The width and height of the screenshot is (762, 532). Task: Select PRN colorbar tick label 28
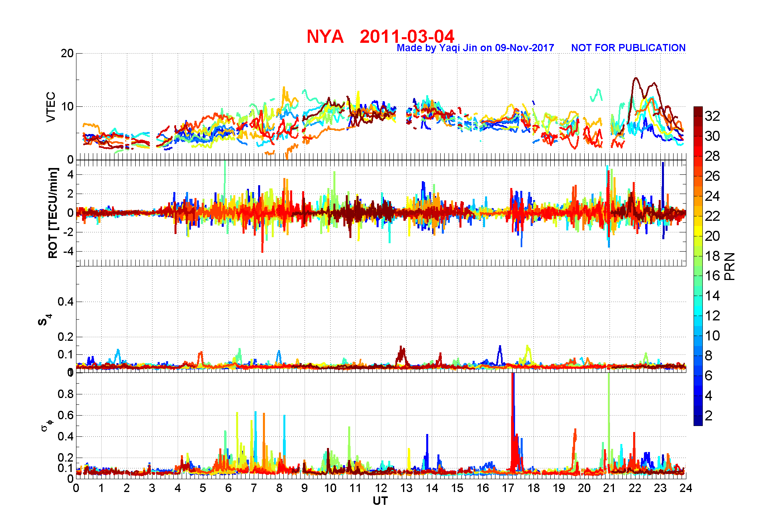click(712, 156)
